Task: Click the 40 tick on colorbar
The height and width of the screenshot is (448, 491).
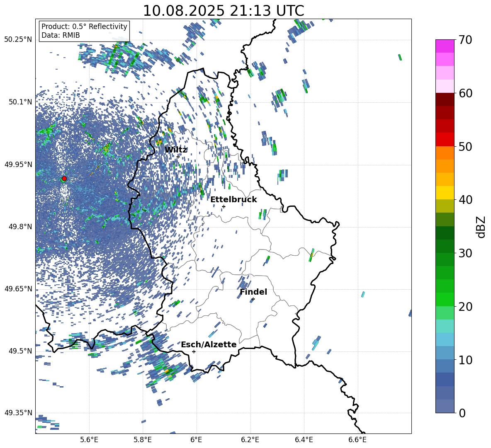Action: pos(465,200)
